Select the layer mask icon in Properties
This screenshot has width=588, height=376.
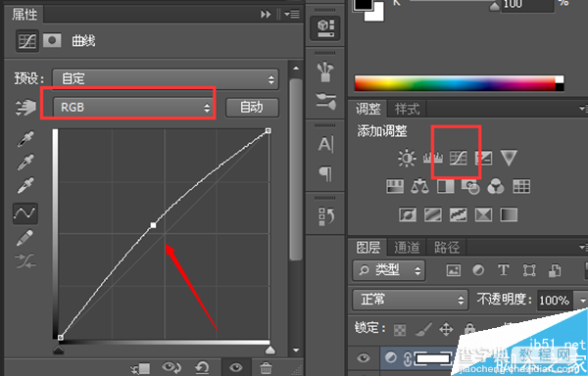52,40
